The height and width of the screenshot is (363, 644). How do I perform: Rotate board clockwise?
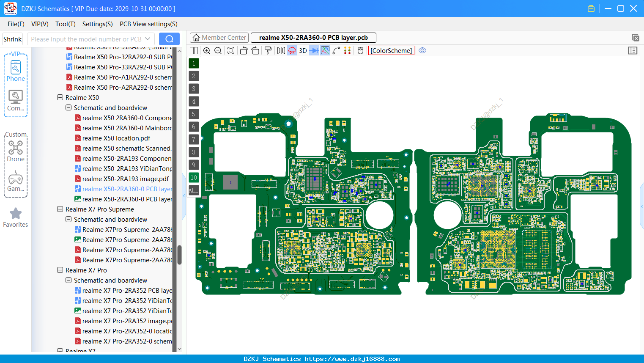255,51
